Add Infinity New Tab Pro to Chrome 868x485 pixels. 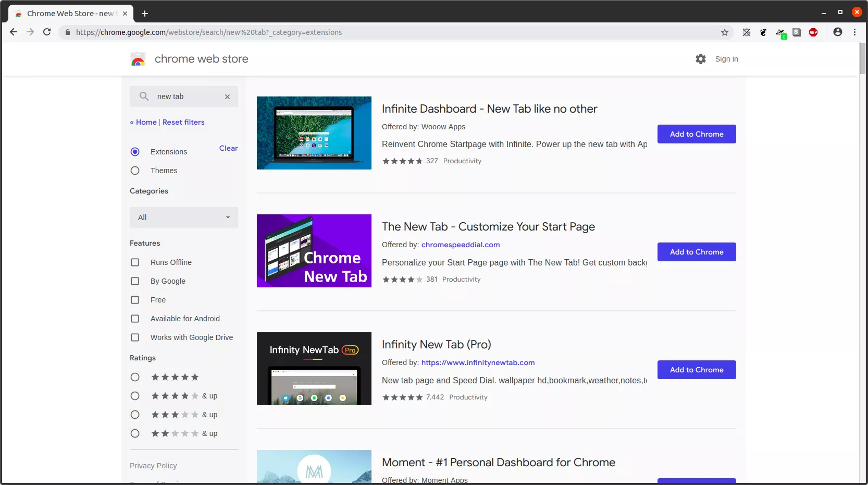(696, 370)
